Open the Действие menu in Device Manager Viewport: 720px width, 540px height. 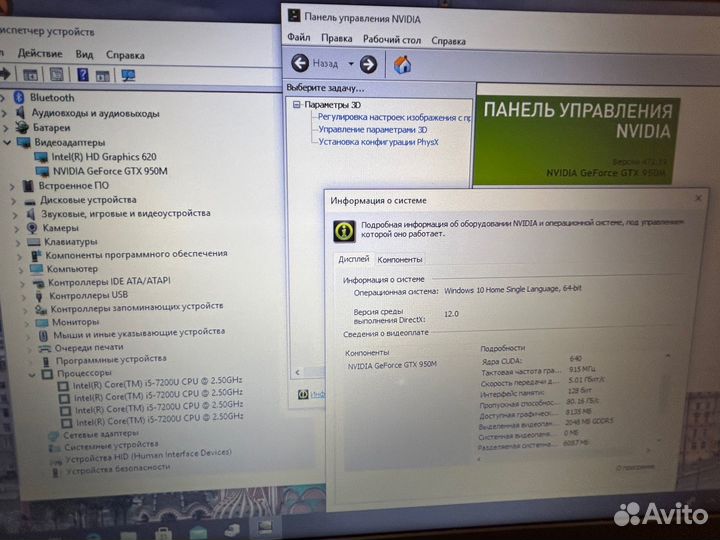coord(40,53)
